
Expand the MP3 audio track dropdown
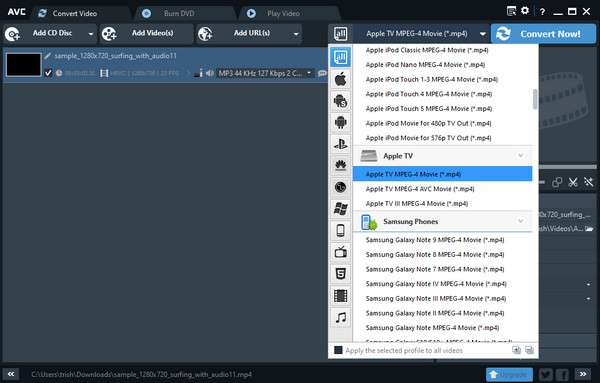tap(309, 73)
